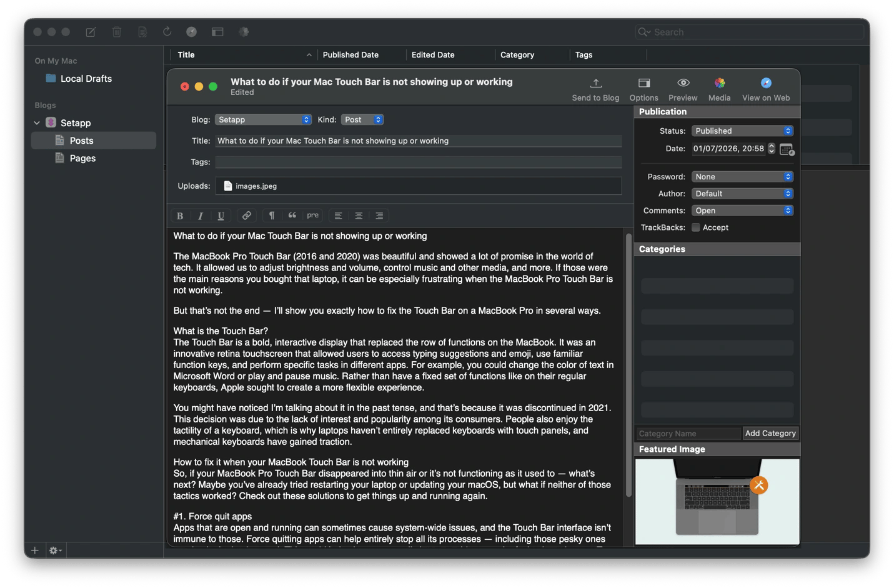Click the Categories section header
The height and width of the screenshot is (588, 894).
717,249
